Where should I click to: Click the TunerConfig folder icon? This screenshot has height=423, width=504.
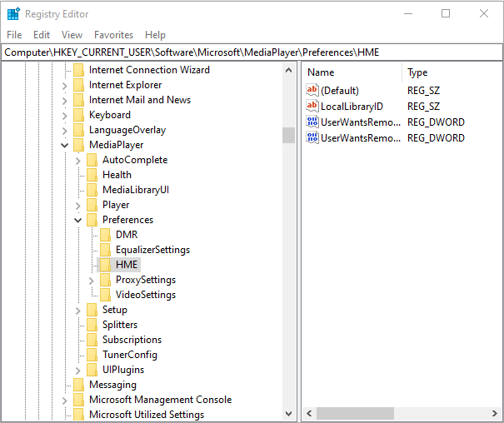(92, 355)
